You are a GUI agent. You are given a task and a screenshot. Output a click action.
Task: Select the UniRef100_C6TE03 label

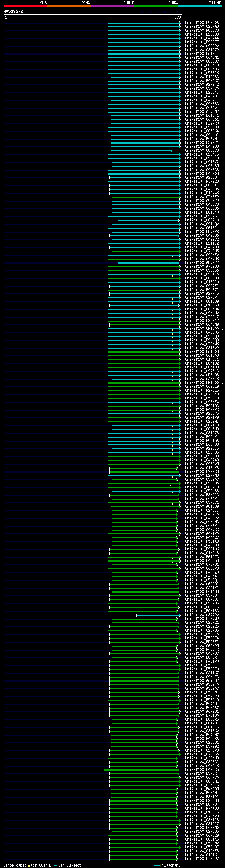[x=202, y=356]
